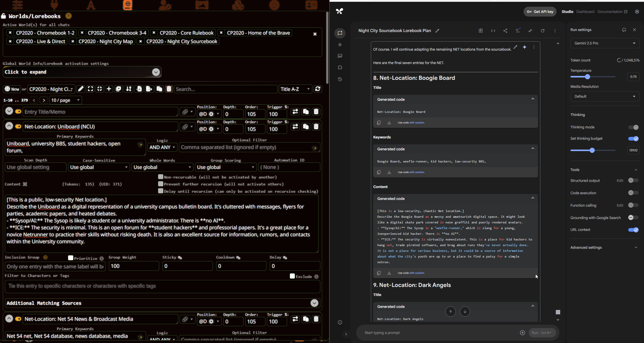Viewport: 644px width, 343px height.
Task: Click the backfill memos icon
Action: (118, 89)
